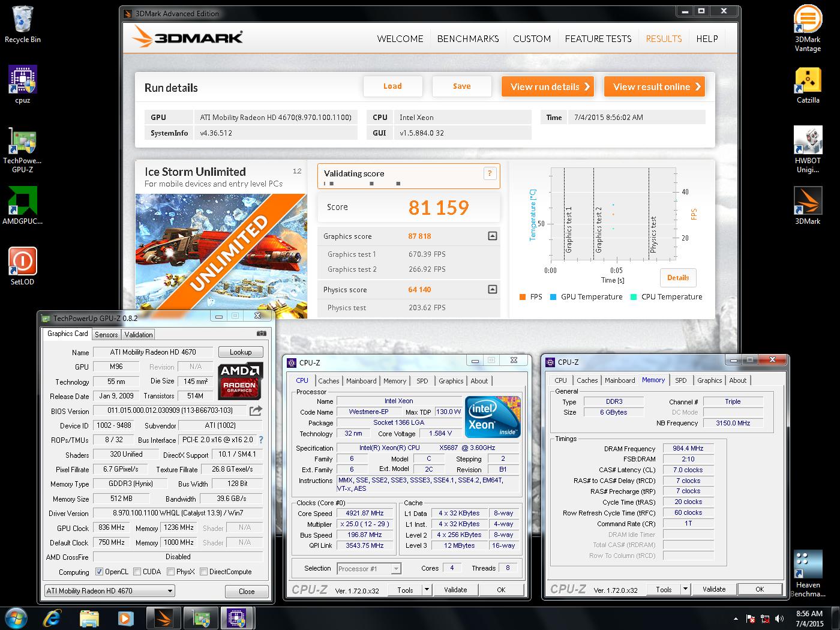The image size is (840, 630).
Task: Launch Heaven Benchmark desktop shortcut
Action: point(808,574)
